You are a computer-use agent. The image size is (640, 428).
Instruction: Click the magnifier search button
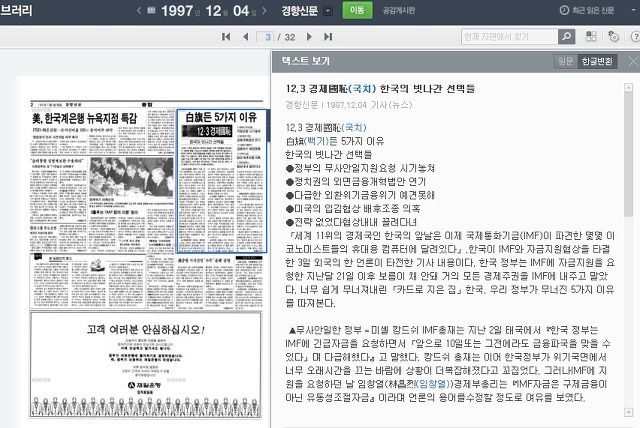[567, 37]
